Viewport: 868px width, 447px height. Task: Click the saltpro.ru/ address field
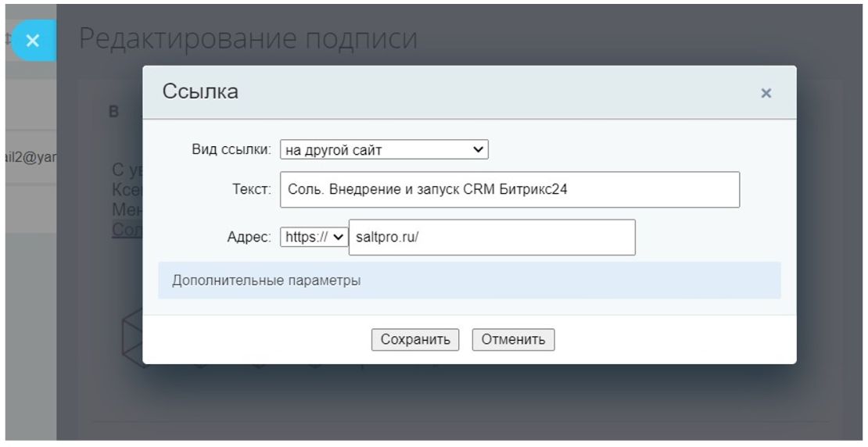coord(492,238)
